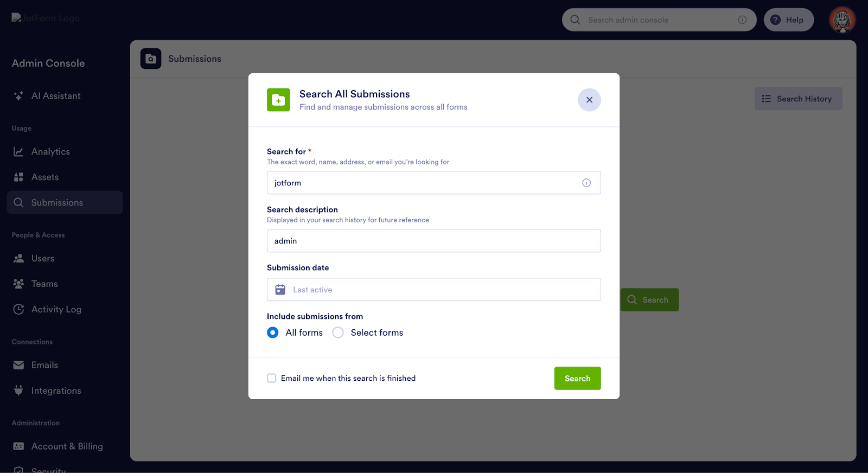Open Teams in the sidebar
Screen dimensions: 868x473
[65, 284]
